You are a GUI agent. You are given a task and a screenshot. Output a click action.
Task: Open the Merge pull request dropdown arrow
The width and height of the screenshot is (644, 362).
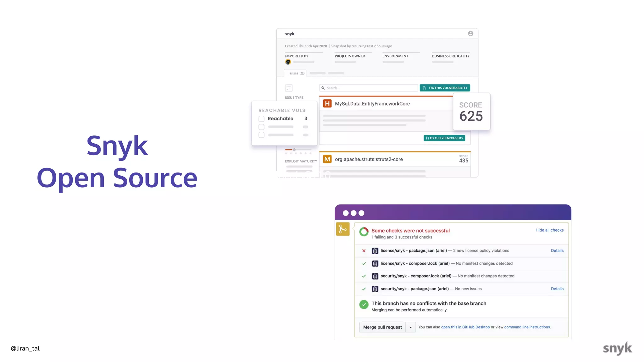point(411,327)
